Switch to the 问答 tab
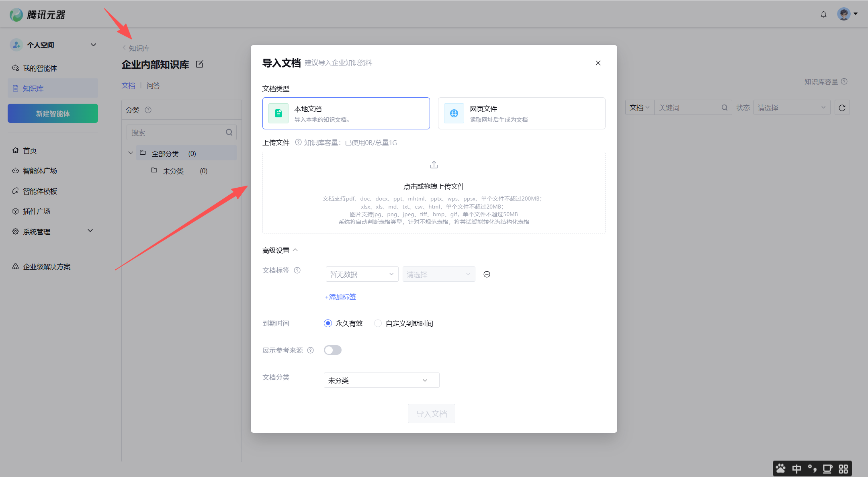 (x=153, y=86)
